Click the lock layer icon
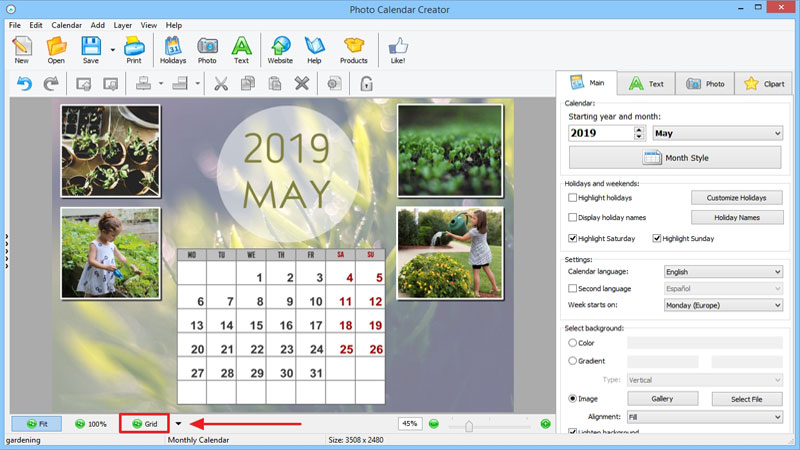 [366, 84]
